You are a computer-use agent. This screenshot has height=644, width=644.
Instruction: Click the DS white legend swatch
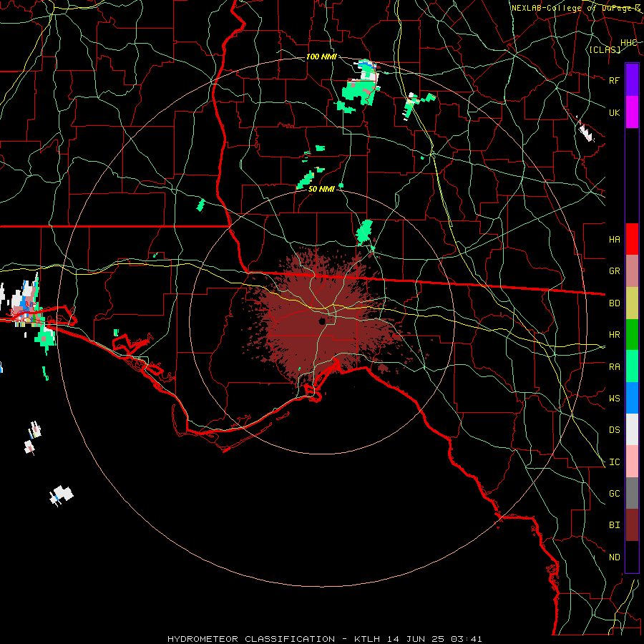(x=632, y=429)
